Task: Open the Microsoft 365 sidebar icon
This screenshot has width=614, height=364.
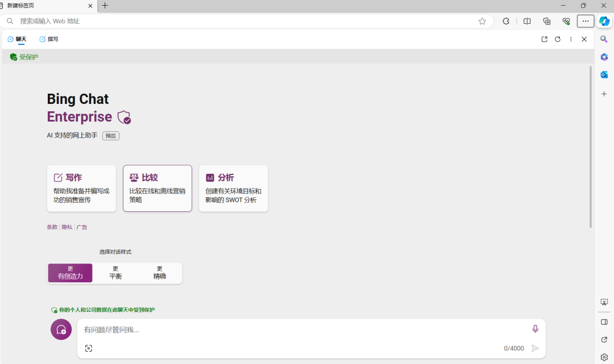Action: click(x=604, y=57)
